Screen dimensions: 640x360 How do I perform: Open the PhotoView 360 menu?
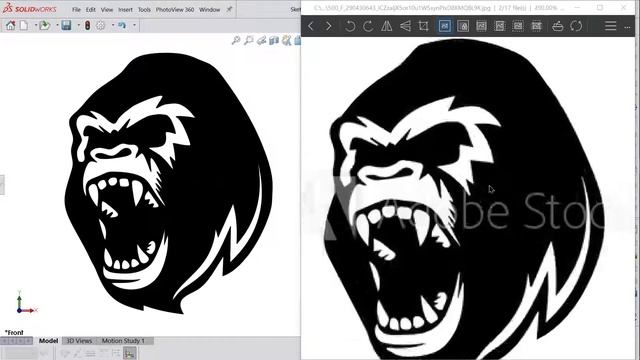(x=175, y=9)
